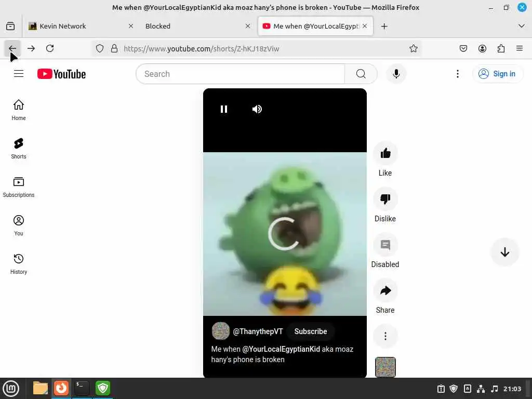Bookmark this page with the star
The image size is (532, 399).
click(413, 48)
